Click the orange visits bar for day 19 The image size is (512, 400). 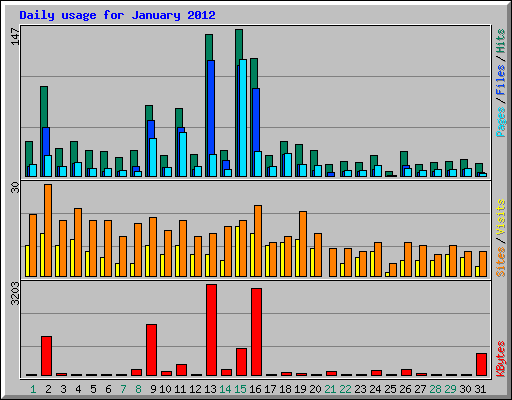(x=303, y=244)
